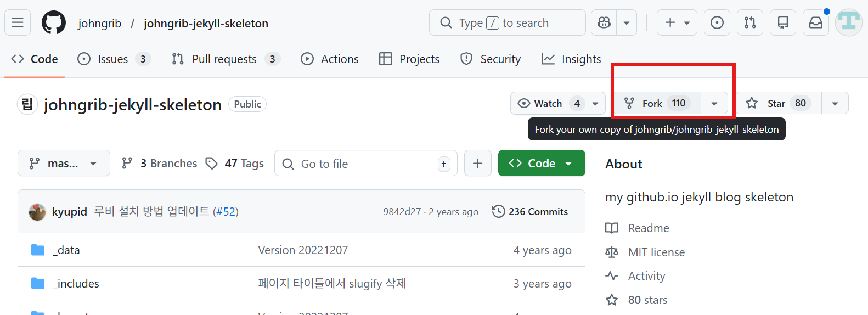868x315 pixels.
Task: Open the MIT license link
Action: (645, 252)
